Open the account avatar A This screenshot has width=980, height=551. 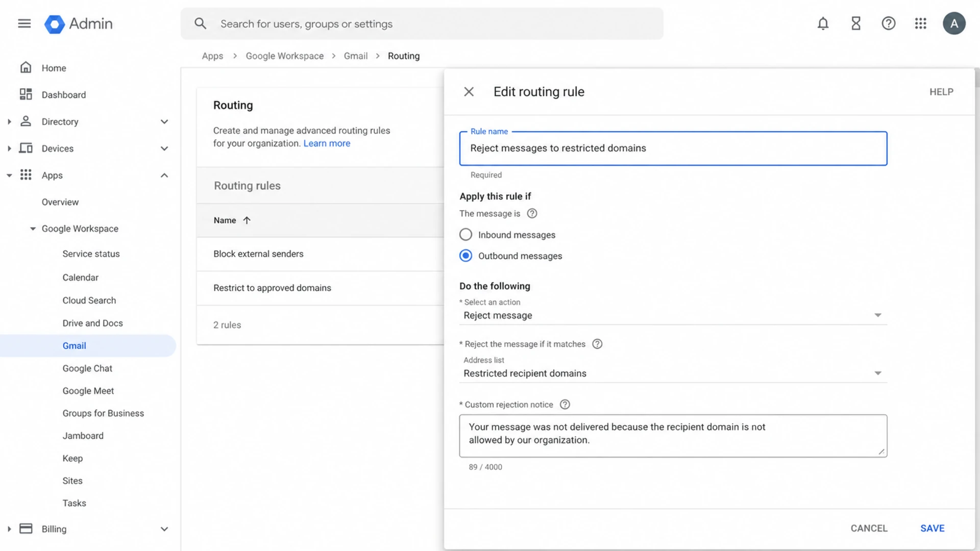click(954, 23)
